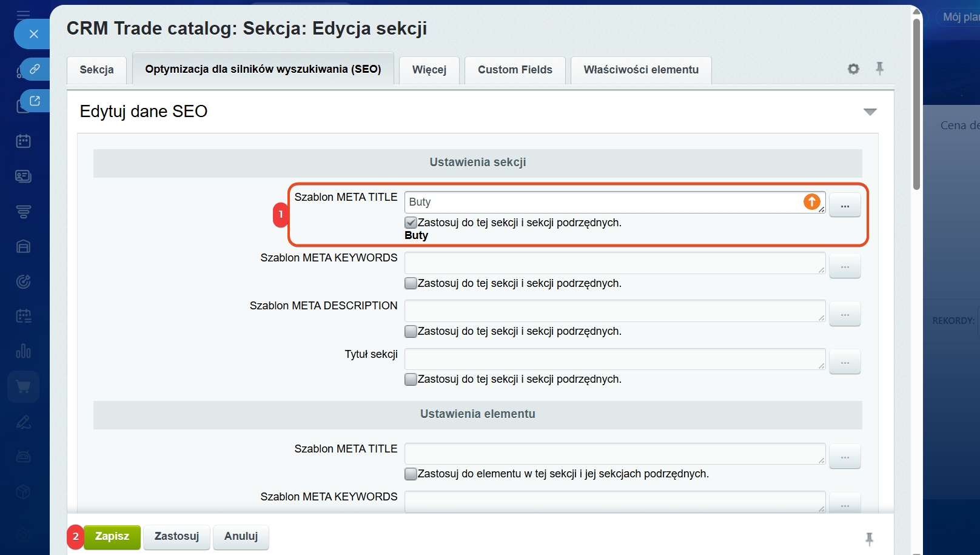Open the ellipsis menu for section META TITLE
Screen dimensions: 980x555
(x=845, y=206)
